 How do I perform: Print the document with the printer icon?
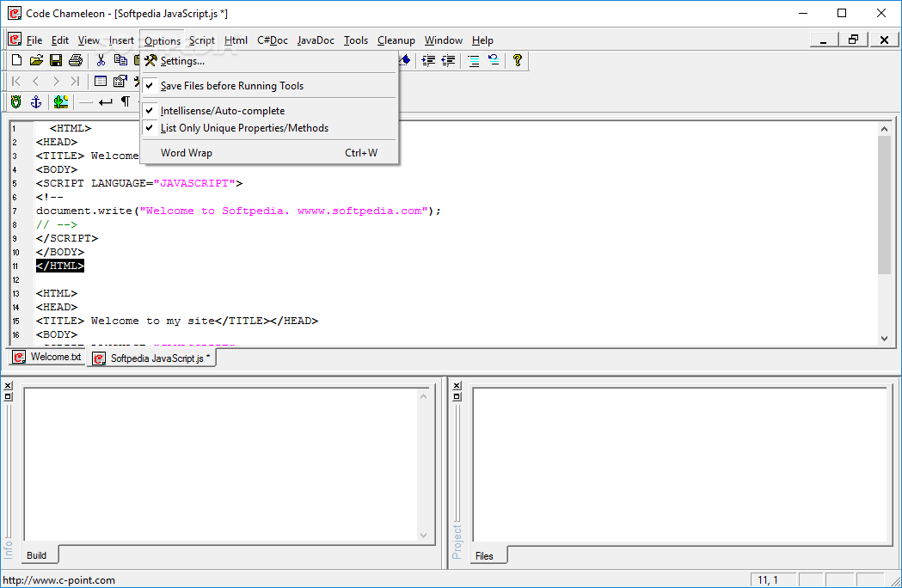76,60
